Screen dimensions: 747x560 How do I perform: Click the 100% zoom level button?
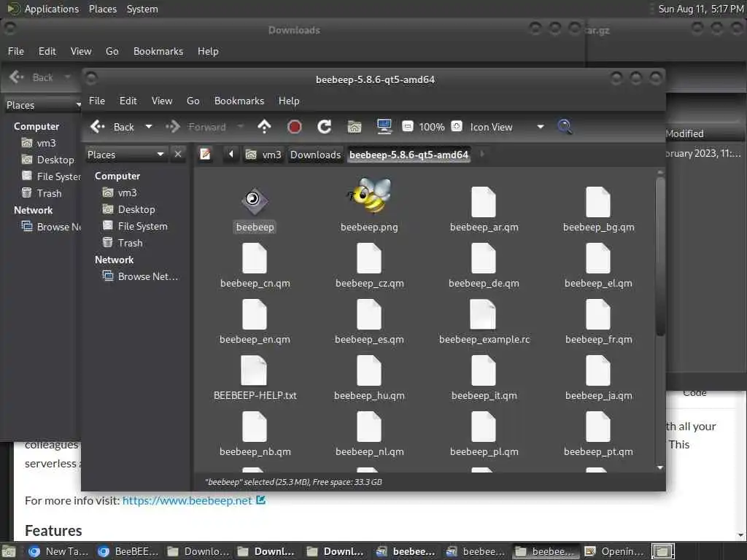coord(432,127)
